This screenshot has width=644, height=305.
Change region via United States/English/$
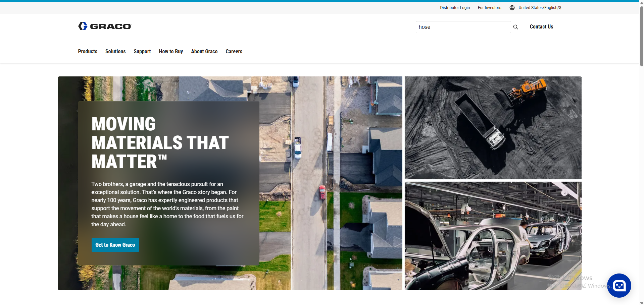tap(540, 8)
